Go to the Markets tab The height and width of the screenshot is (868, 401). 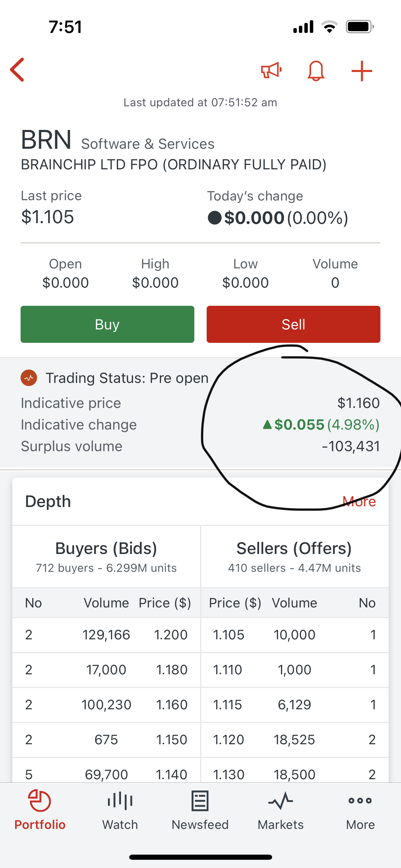280,810
